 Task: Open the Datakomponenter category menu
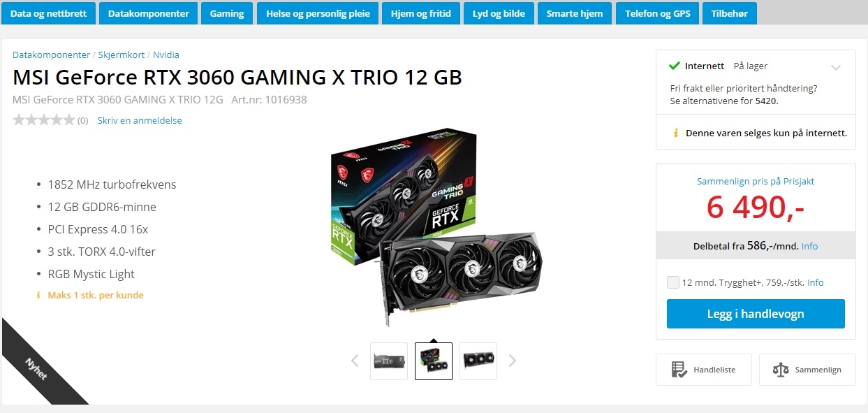coord(148,13)
